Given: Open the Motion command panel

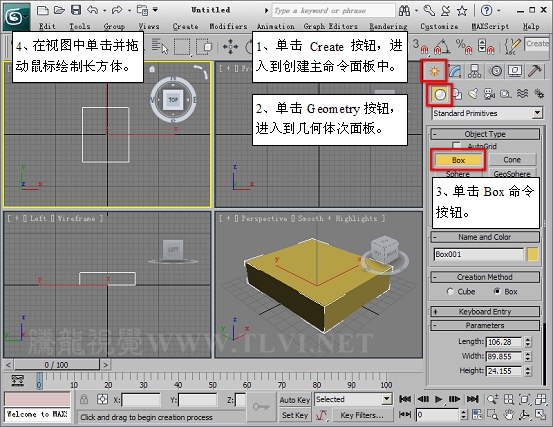Looking at the screenshot, I should [496, 71].
